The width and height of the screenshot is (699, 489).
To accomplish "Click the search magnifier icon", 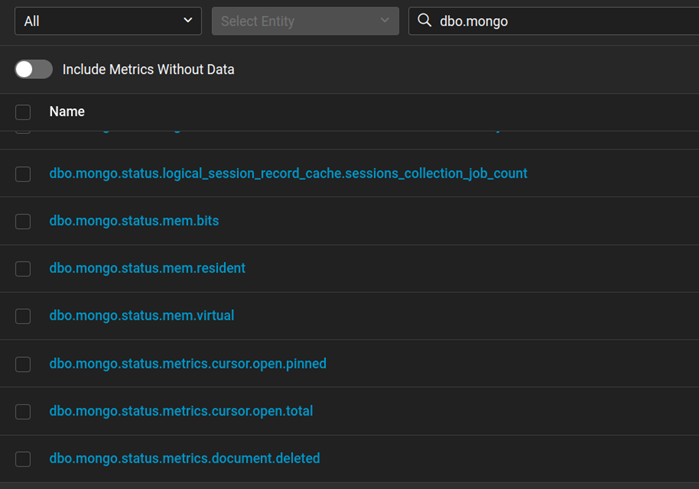I will tap(425, 21).
